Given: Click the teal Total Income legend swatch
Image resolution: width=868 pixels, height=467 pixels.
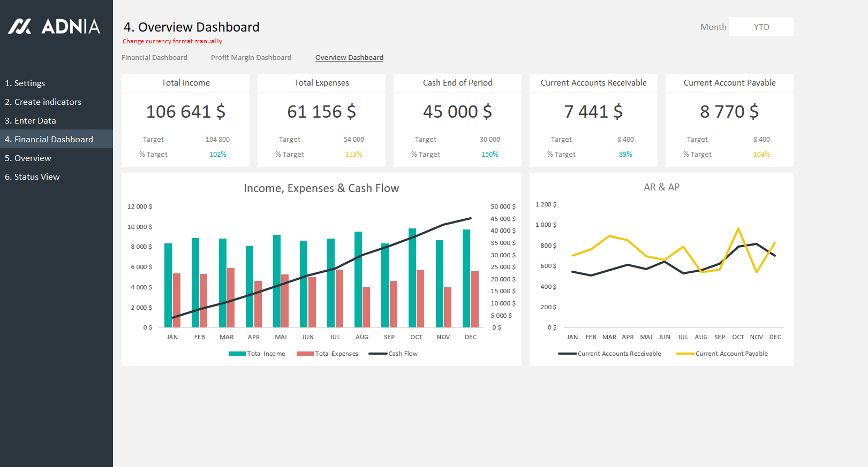Looking at the screenshot, I should pos(237,354).
